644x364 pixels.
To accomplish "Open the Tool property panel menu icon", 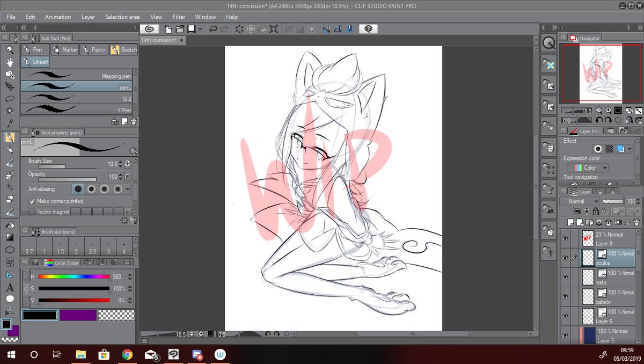I will point(25,132).
